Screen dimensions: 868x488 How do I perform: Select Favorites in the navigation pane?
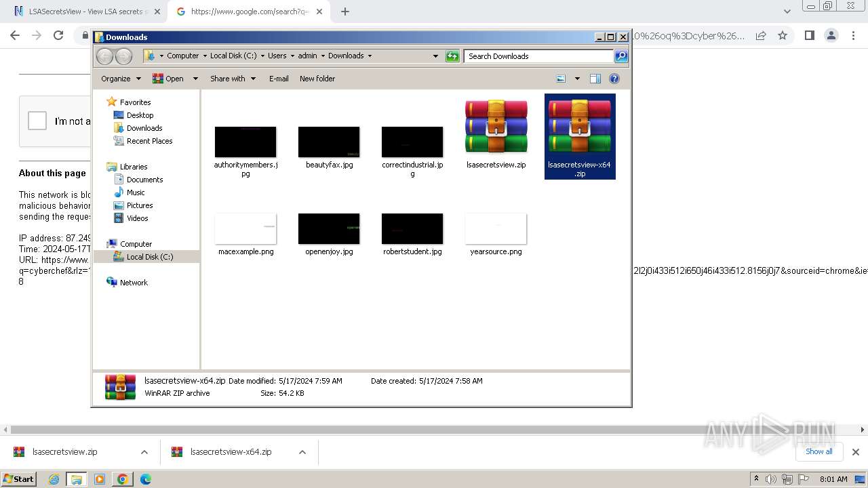pos(135,102)
